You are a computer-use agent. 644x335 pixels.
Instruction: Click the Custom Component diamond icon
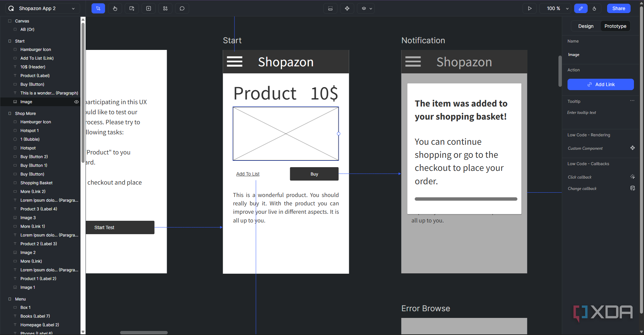coord(633,148)
